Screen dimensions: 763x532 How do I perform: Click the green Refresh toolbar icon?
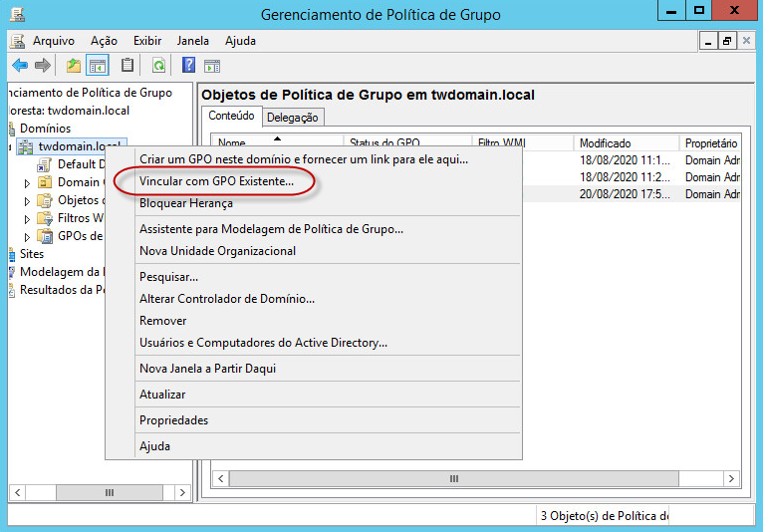click(158, 65)
